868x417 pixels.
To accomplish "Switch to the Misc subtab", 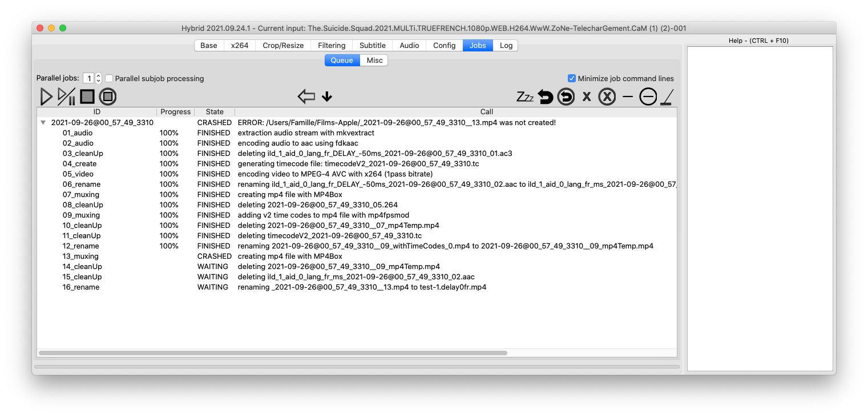I will (374, 61).
